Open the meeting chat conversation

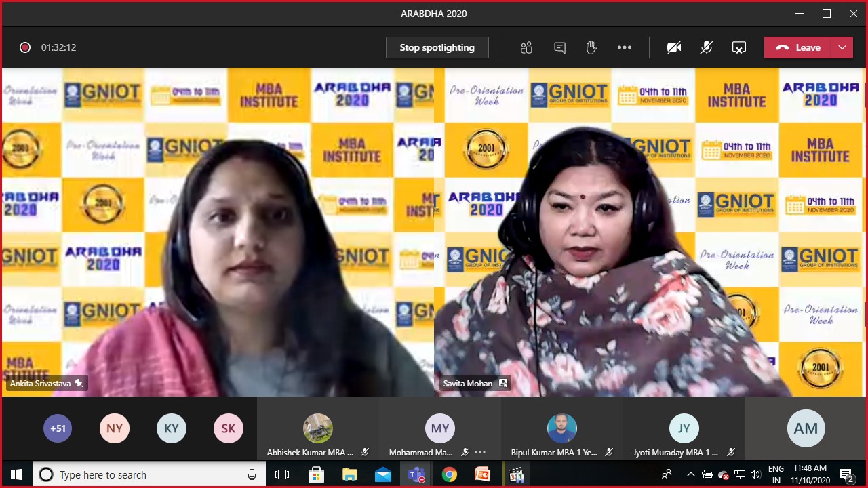559,47
